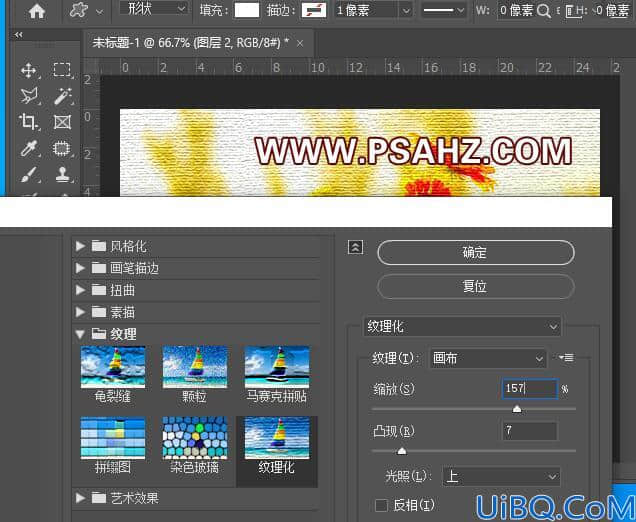The height and width of the screenshot is (522, 636).
Task: Open the 形状 tool mode dropdown
Action: pos(154,9)
